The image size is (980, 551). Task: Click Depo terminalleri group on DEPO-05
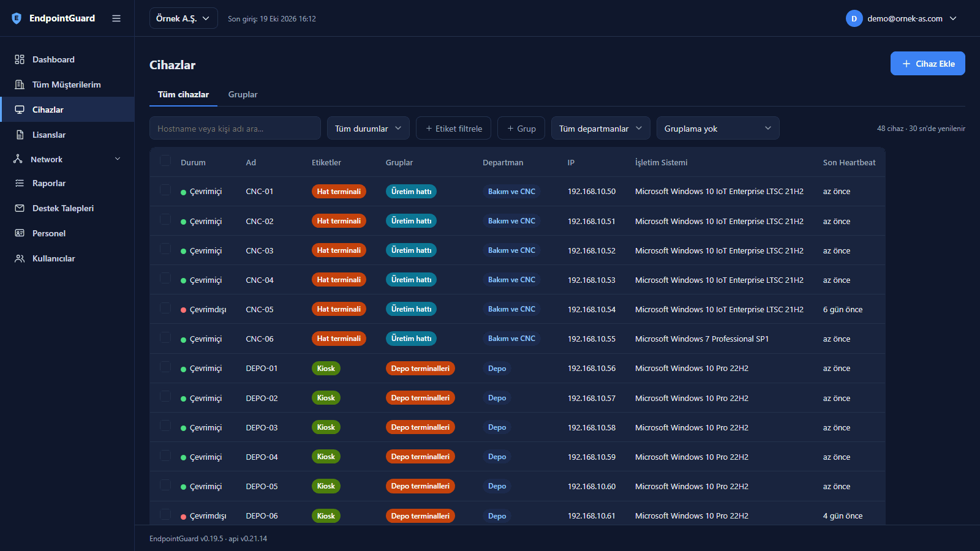point(420,486)
